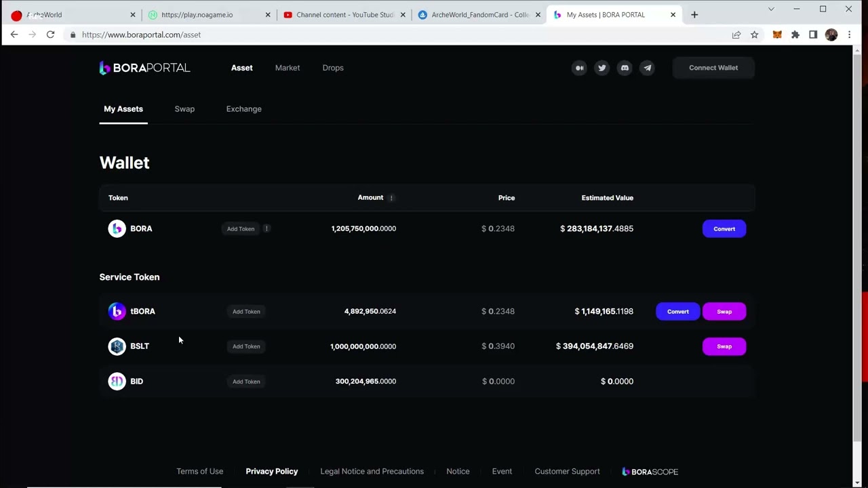The image size is (868, 488).
Task: Click the info icon beside Amount header
Action: (x=391, y=198)
